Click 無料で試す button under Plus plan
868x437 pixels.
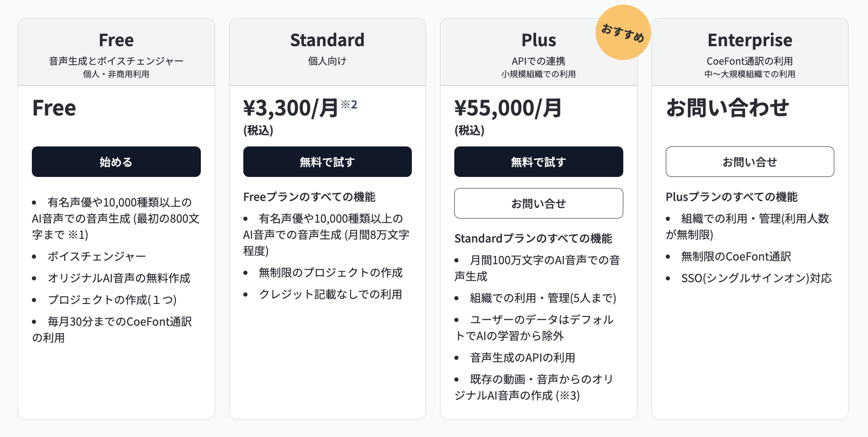tap(539, 162)
